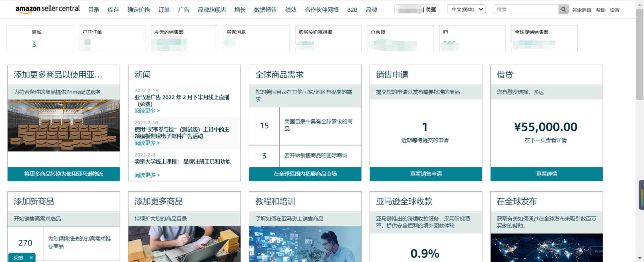The height and width of the screenshot is (262, 644).
Task: Click the 总余额 summary card
Action: (x=400, y=38)
